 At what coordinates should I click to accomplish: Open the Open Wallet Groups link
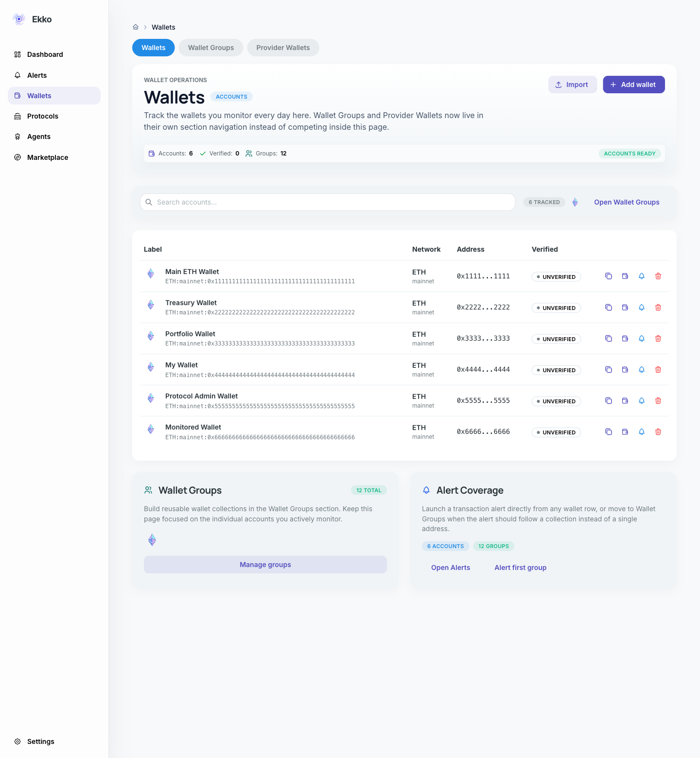627,202
